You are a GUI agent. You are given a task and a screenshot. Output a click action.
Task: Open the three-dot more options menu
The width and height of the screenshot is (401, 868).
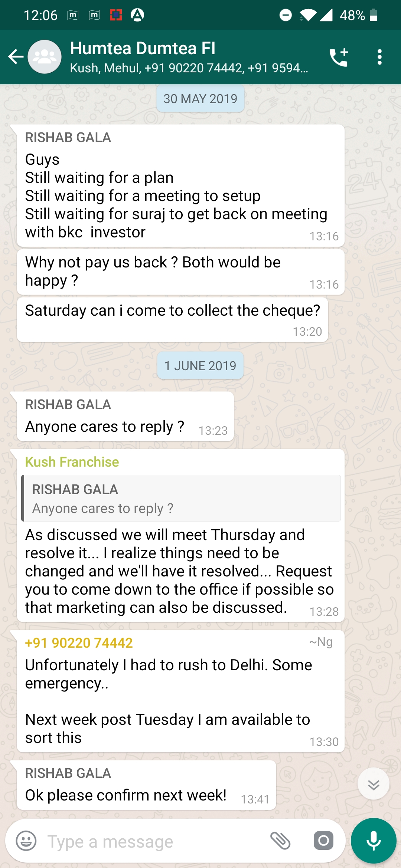coord(379,57)
